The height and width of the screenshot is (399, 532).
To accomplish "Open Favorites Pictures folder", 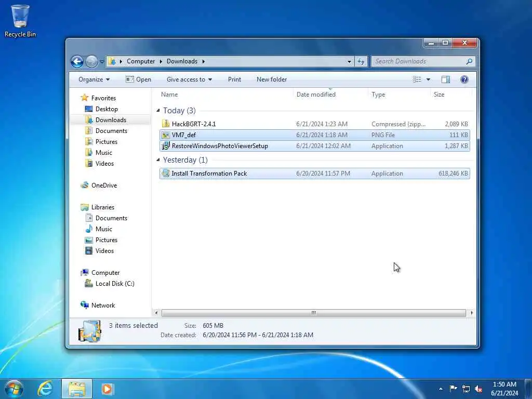I will (x=106, y=141).
